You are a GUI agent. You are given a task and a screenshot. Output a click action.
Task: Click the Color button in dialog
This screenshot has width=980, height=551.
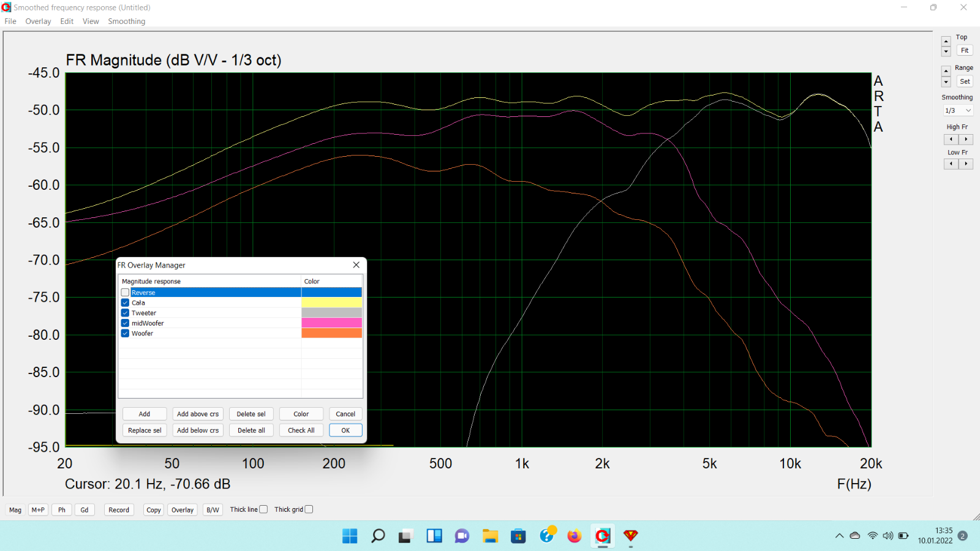(x=301, y=414)
